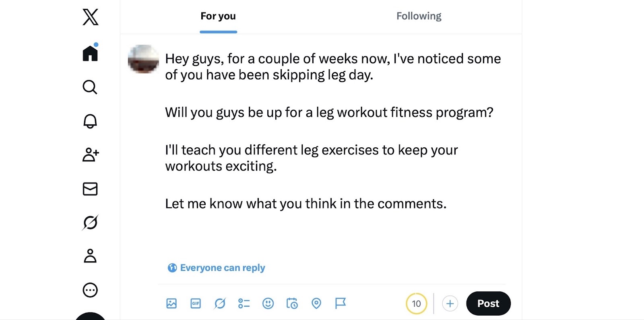Open your Profile page
The height and width of the screenshot is (320, 644).
(x=90, y=256)
